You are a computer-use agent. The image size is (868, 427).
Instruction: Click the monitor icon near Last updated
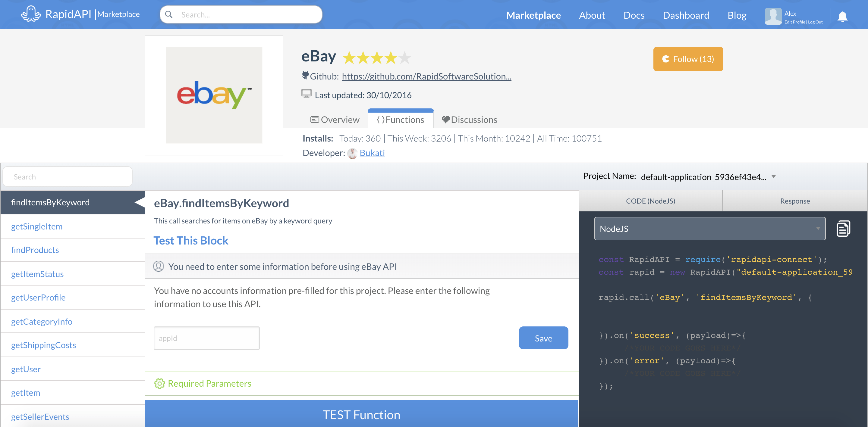[x=306, y=94]
